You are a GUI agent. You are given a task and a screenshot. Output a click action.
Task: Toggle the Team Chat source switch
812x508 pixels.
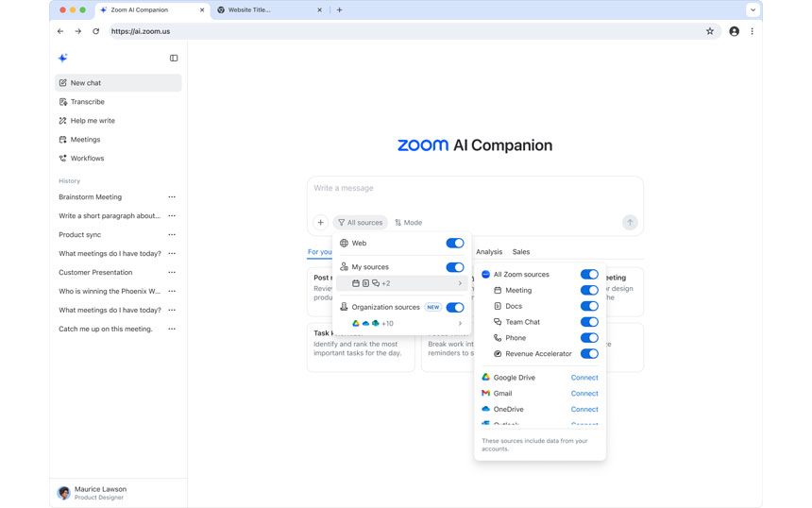click(589, 322)
